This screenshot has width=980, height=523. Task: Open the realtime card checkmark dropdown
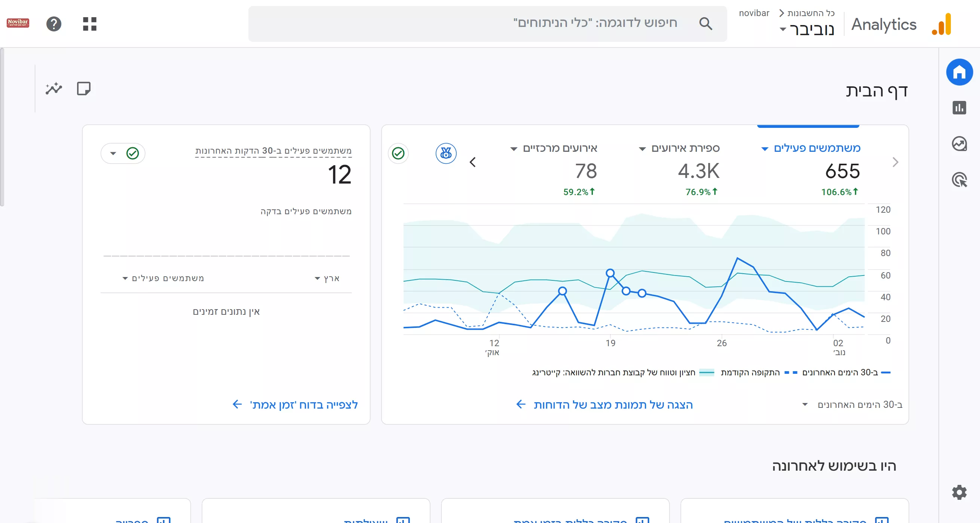point(123,154)
